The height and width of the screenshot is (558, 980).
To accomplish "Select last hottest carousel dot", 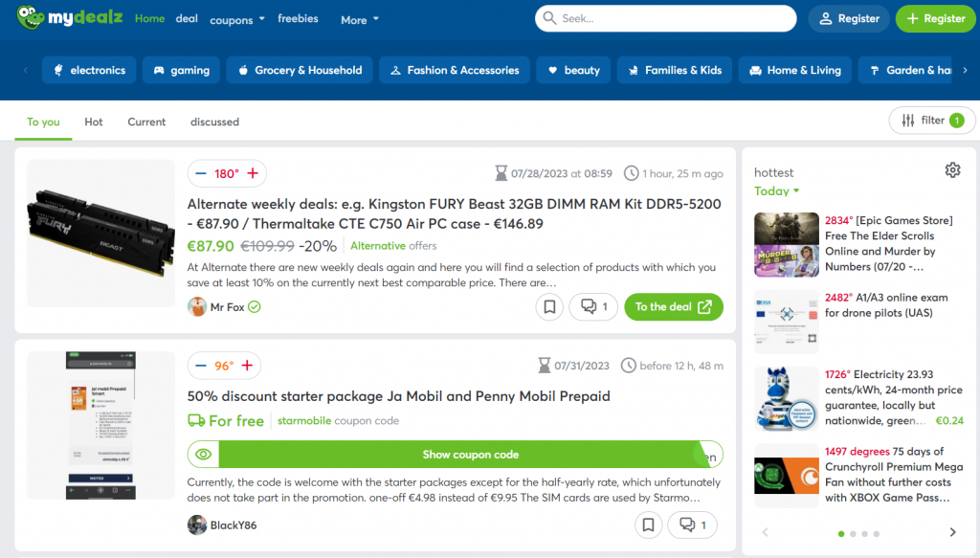I will tap(877, 534).
